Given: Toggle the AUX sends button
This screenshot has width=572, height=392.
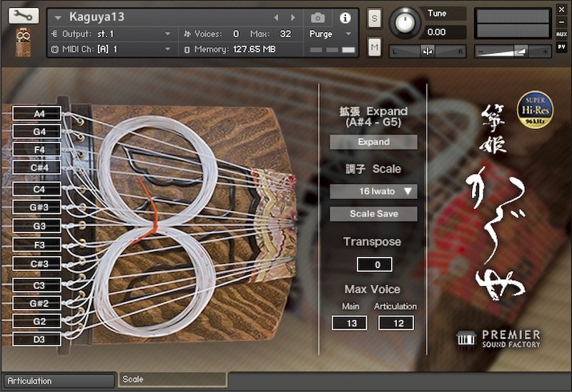Looking at the screenshot, I should [x=561, y=34].
